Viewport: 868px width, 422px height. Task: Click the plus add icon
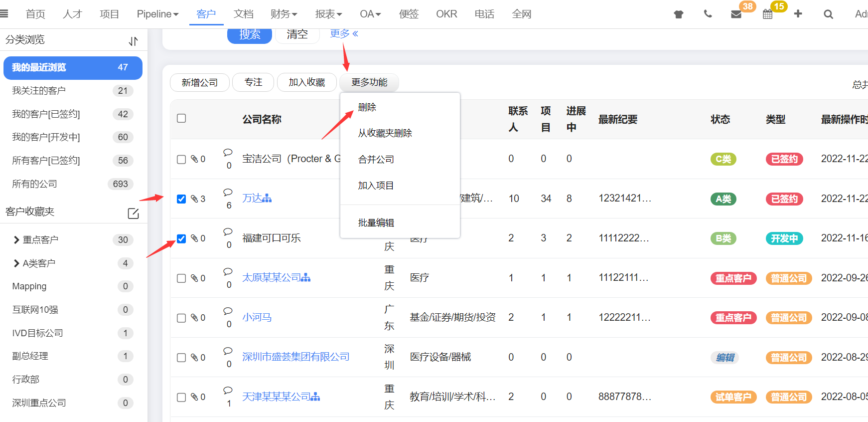[798, 14]
